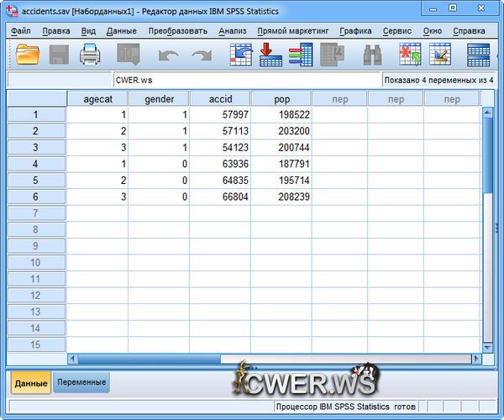Screen dimensions: 504x420
Task: Open the Преобразовать menu
Action: (178, 31)
